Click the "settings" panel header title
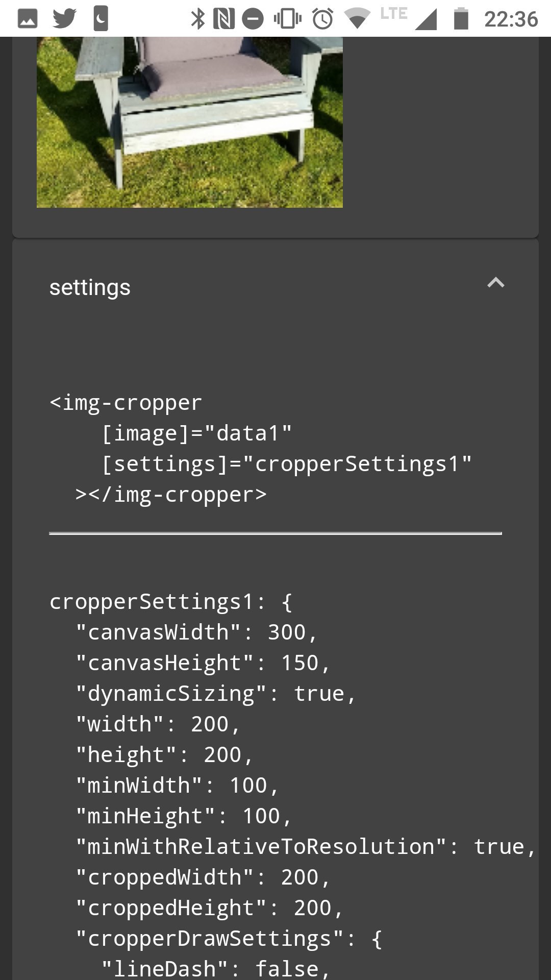 click(90, 287)
